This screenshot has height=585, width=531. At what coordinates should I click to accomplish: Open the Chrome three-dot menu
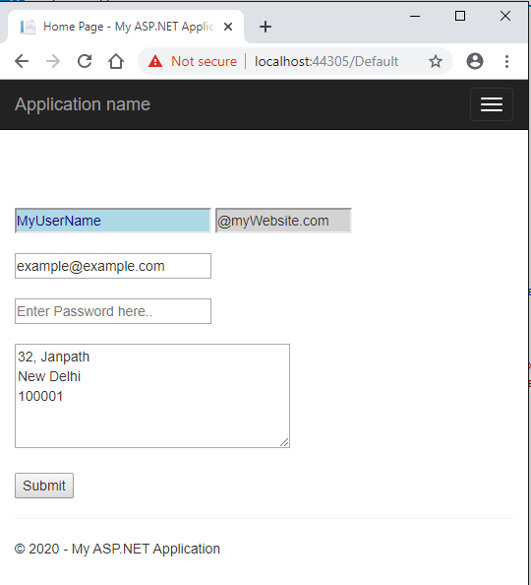(506, 61)
